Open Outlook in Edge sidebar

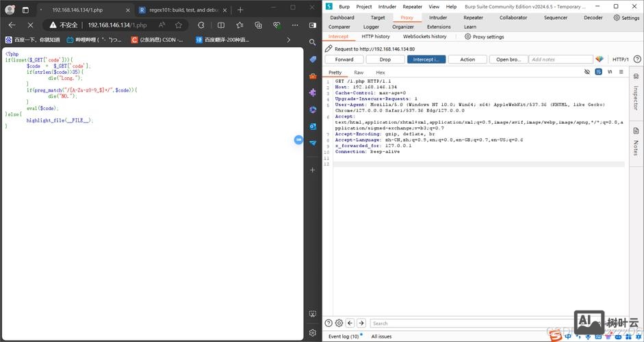(313, 127)
